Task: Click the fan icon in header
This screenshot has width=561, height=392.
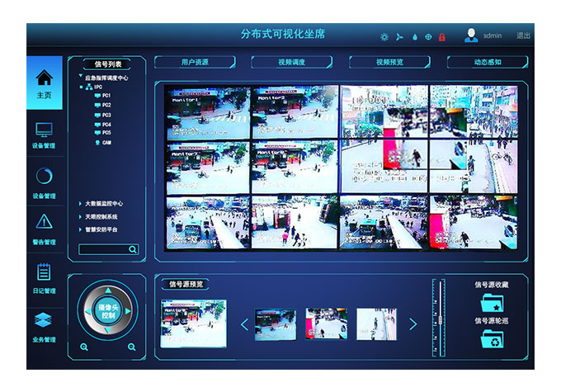Action: [x=399, y=36]
